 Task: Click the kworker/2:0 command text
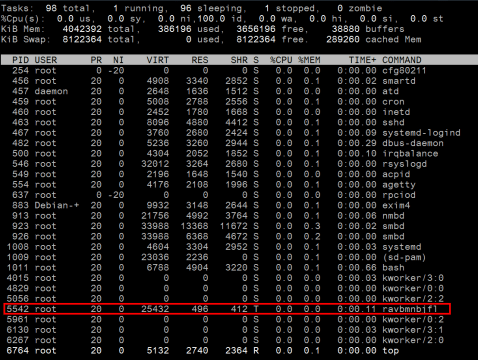click(x=413, y=340)
